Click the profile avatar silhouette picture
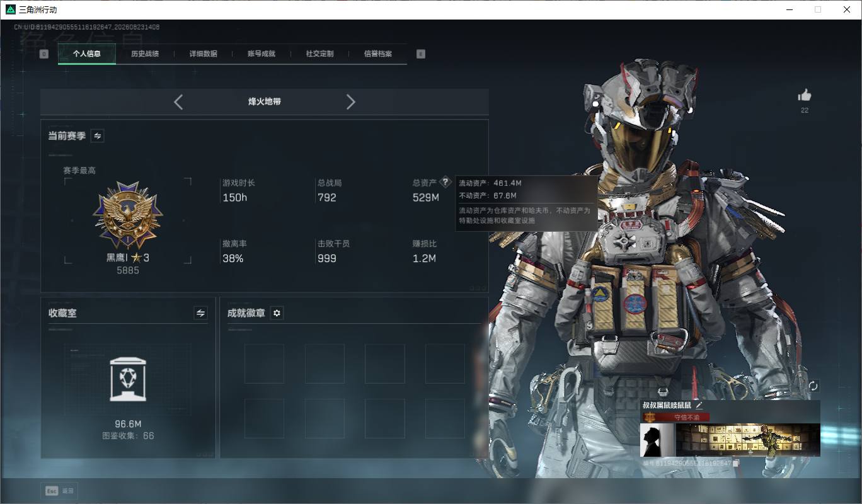This screenshot has width=862, height=504. tap(657, 440)
